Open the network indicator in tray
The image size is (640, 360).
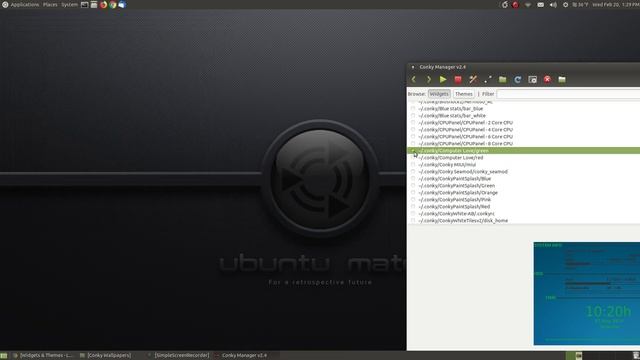(x=528, y=4)
